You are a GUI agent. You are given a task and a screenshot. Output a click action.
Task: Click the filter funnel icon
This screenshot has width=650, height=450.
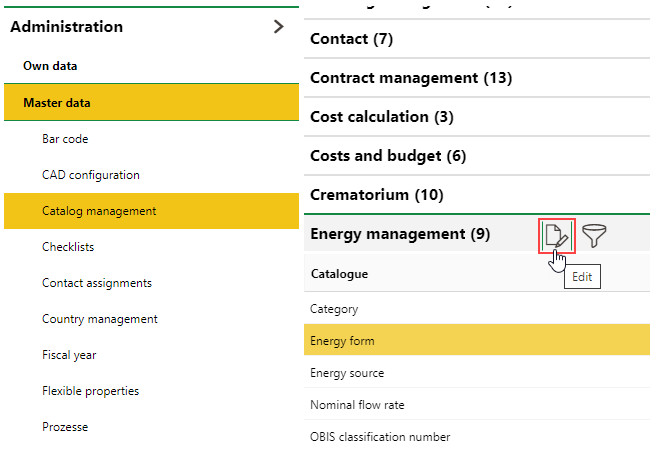pyautogui.click(x=596, y=235)
